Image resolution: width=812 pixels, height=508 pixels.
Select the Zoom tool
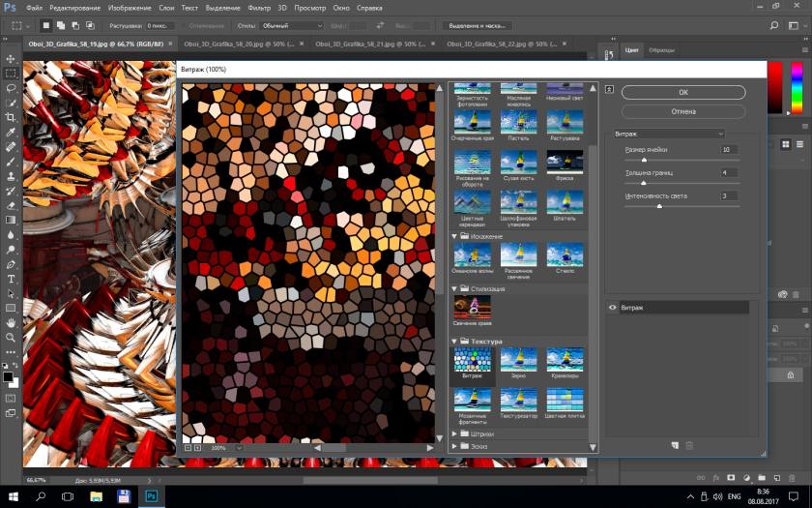(11, 338)
